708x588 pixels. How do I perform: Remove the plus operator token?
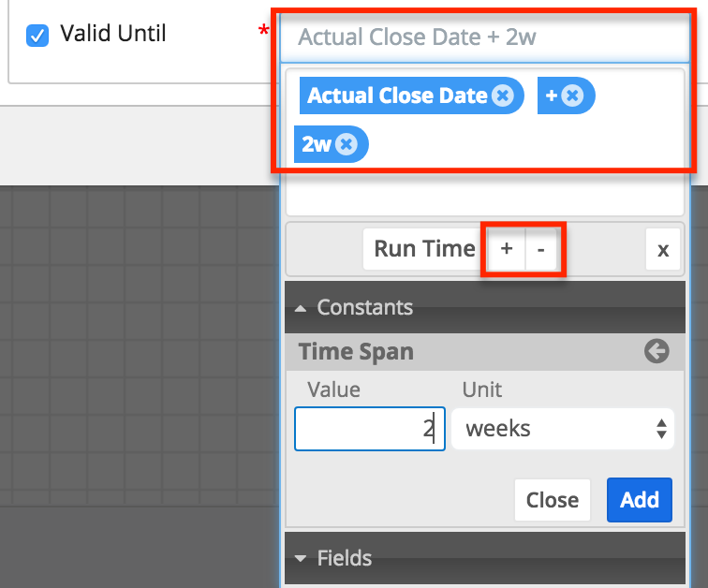(573, 96)
